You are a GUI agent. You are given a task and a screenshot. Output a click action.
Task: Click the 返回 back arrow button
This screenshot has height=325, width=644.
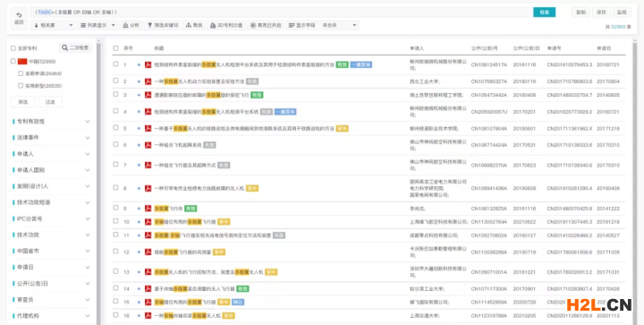(x=19, y=18)
